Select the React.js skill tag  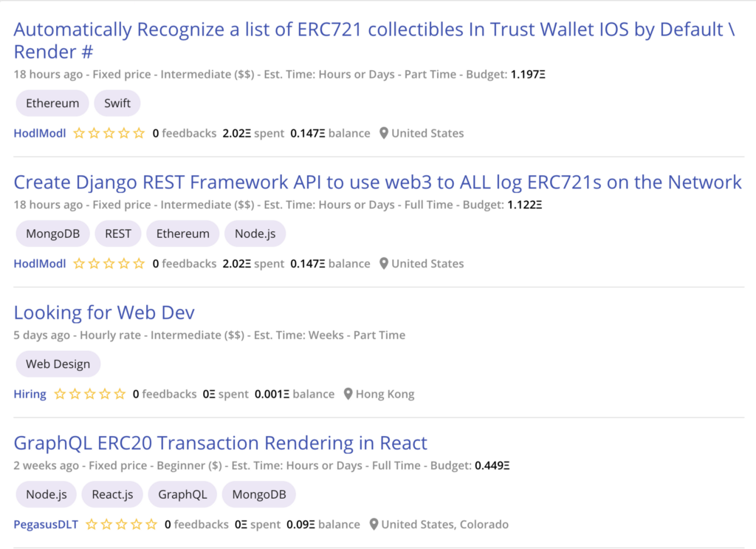click(112, 494)
